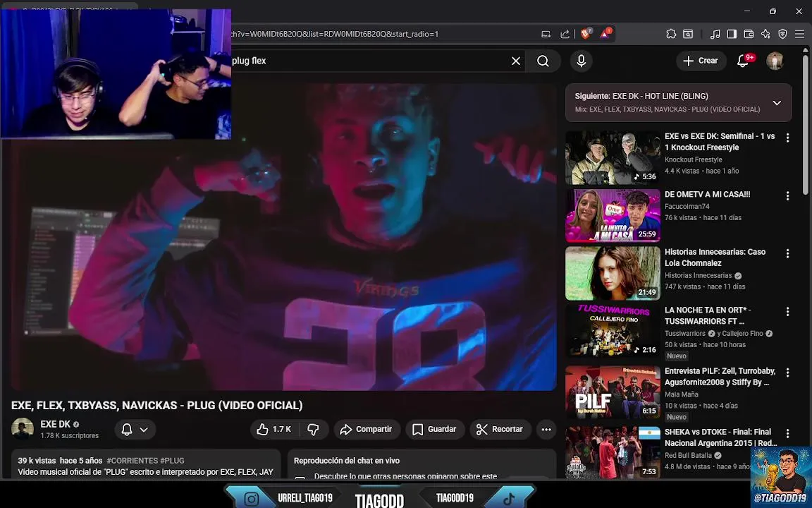This screenshot has width=812, height=508.
Task: Click the Crear create button
Action: 701,61
